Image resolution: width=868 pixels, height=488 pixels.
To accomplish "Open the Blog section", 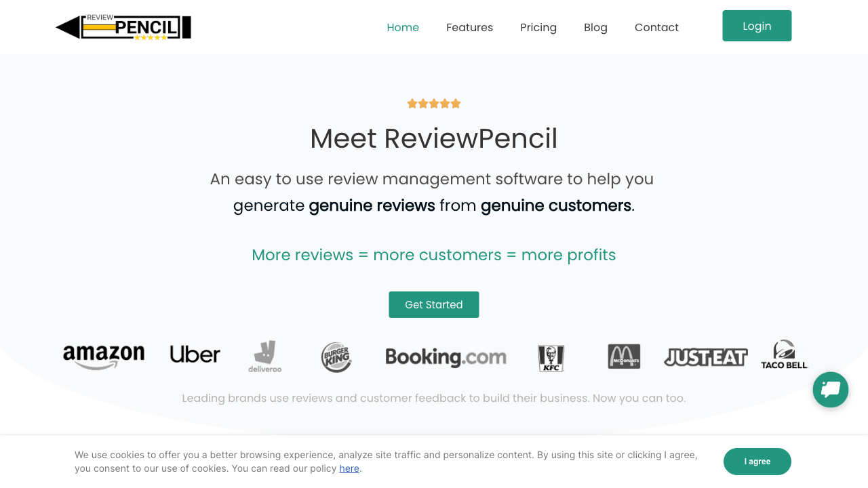I will [595, 28].
